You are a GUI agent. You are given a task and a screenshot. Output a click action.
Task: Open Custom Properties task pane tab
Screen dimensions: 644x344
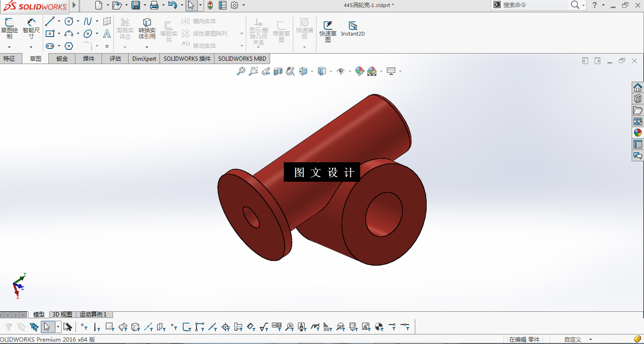tap(638, 144)
